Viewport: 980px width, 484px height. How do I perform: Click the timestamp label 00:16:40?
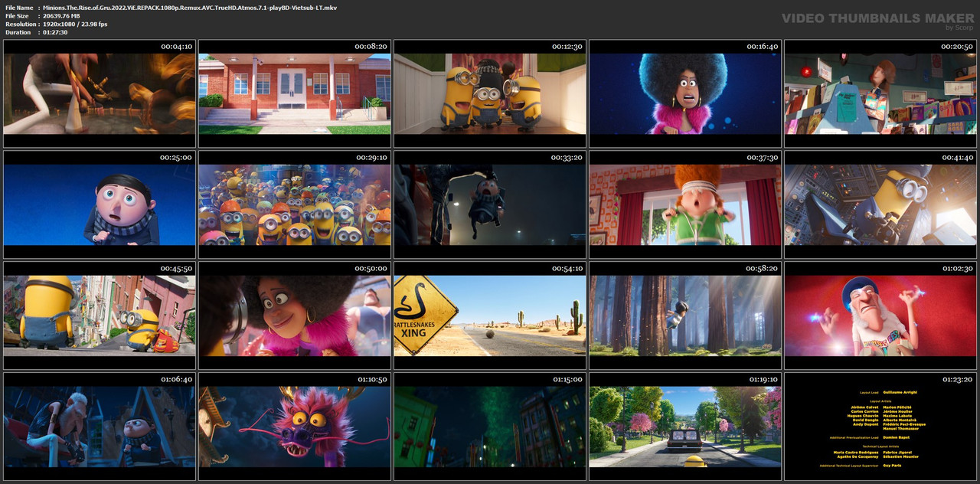[x=763, y=47]
